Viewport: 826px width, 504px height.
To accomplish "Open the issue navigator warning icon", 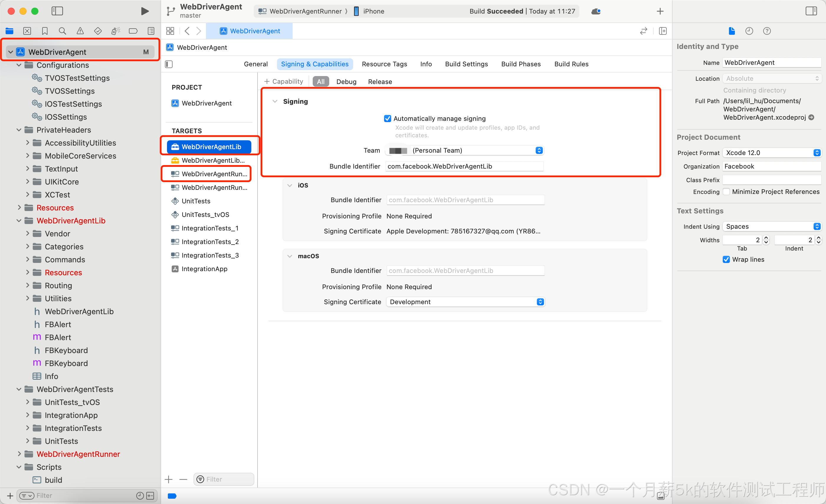I will [80, 31].
